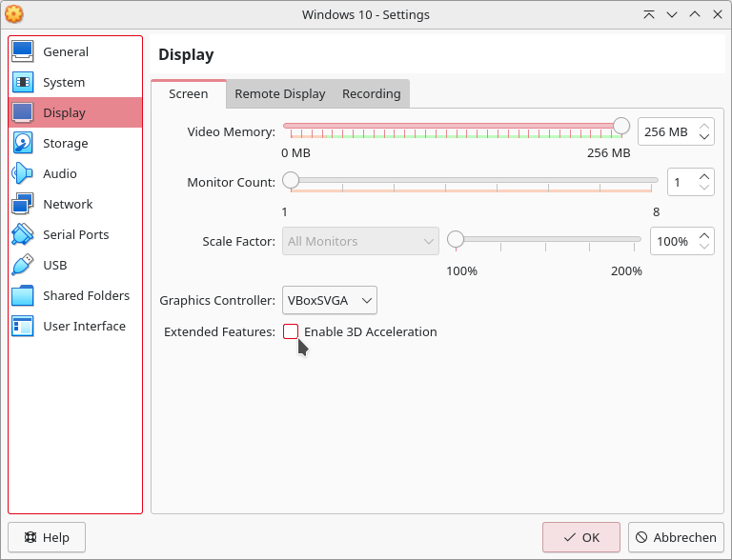Close the Settings window
The height and width of the screenshot is (560, 732).
(718, 14)
